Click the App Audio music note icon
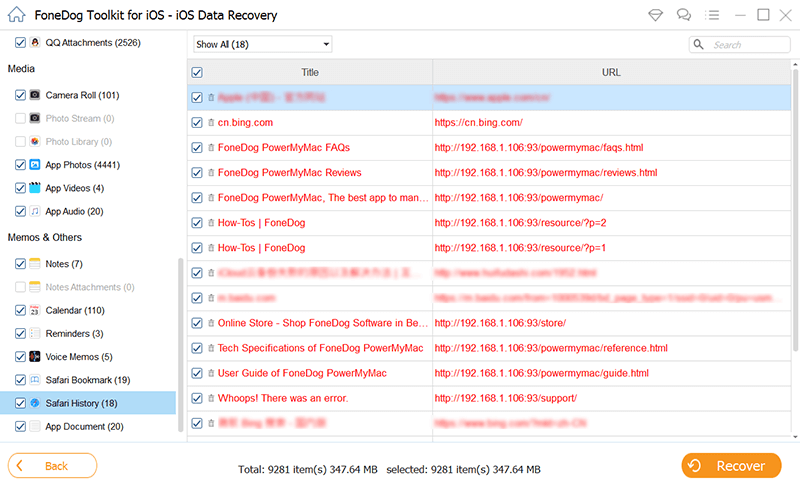The width and height of the screenshot is (800, 489). (35, 211)
